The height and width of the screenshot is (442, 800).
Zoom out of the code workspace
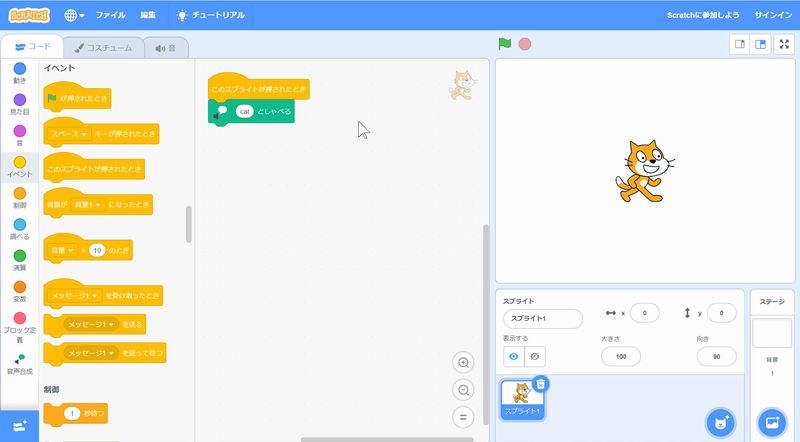point(462,390)
